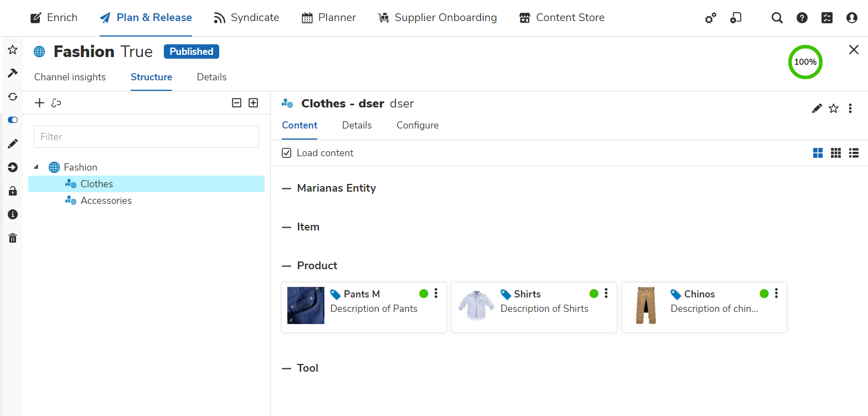This screenshot has height=416, width=868.
Task: Click the green status dot on Pants M
Action: (424, 294)
